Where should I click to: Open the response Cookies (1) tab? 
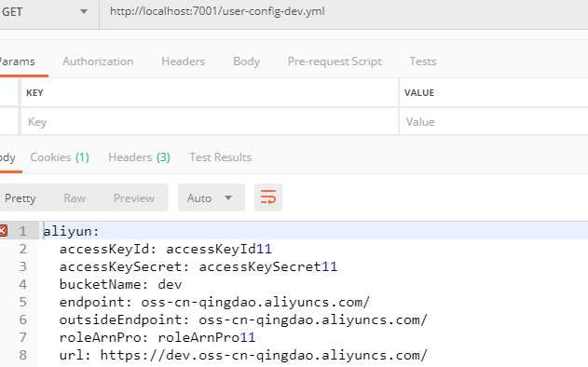click(x=60, y=157)
